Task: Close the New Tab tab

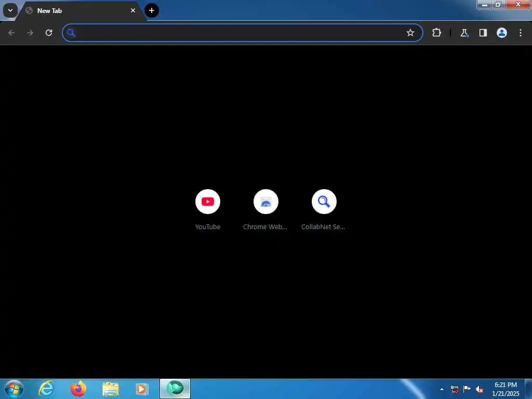Action: [x=133, y=10]
